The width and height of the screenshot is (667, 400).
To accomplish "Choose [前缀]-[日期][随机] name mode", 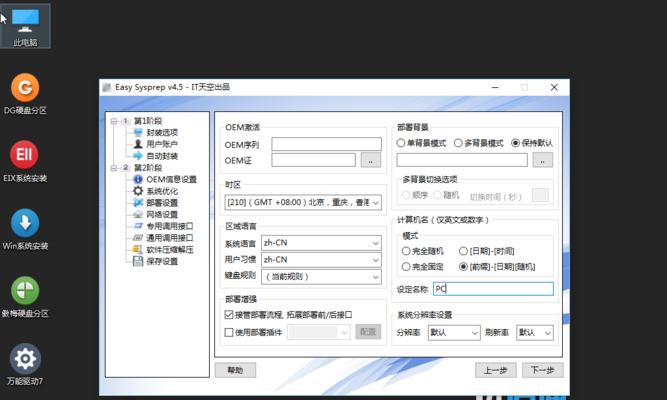I will [x=463, y=267].
